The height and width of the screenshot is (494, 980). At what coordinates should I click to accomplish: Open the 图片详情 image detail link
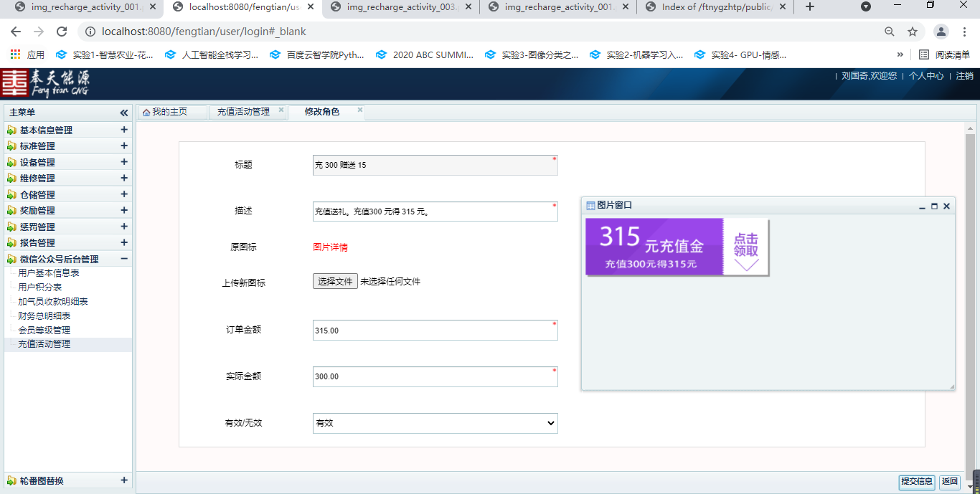pyautogui.click(x=330, y=247)
